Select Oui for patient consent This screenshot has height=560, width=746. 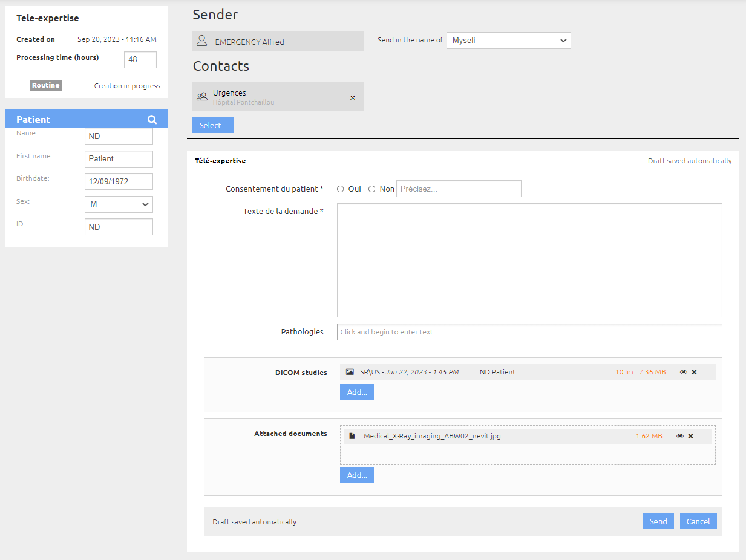pyautogui.click(x=341, y=189)
